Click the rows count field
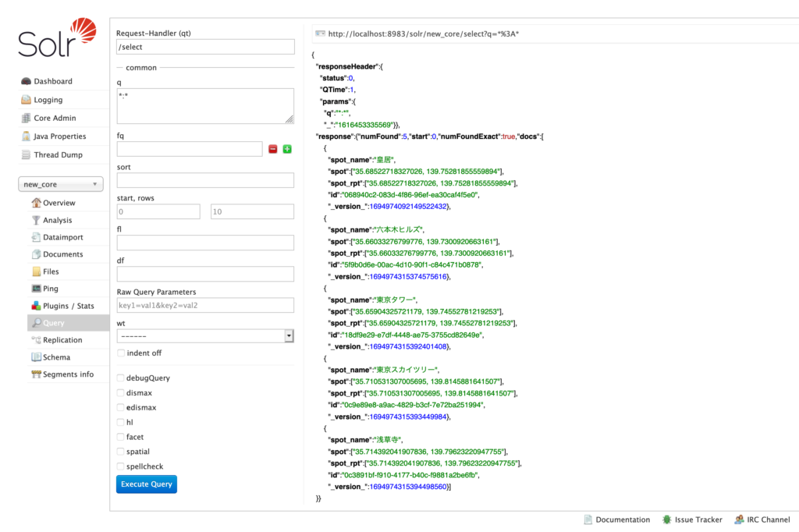The width and height of the screenshot is (799, 532). tap(252, 211)
